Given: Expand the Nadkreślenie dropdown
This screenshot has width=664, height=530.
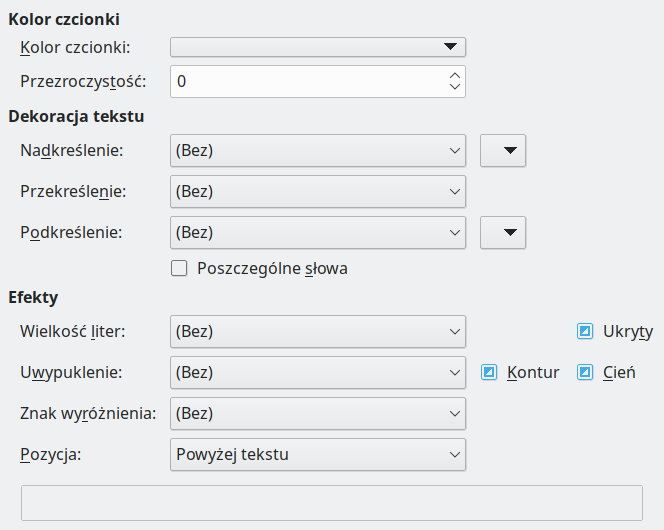Looking at the screenshot, I should pyautogui.click(x=318, y=151).
